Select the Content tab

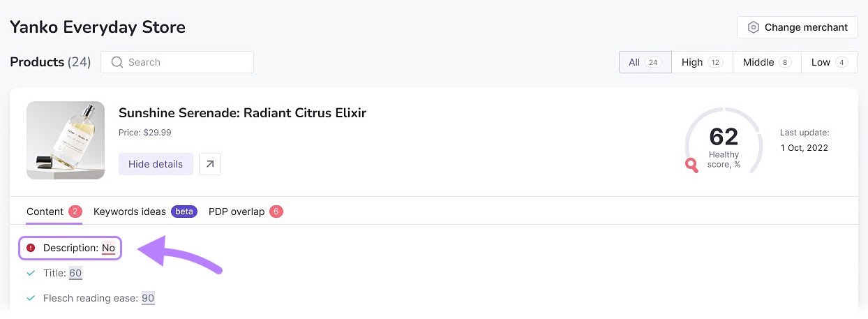click(45, 212)
